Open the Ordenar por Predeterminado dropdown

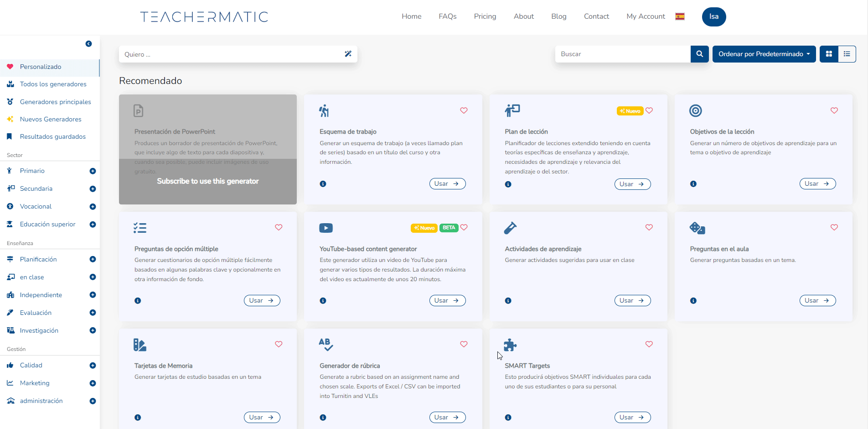pos(764,54)
